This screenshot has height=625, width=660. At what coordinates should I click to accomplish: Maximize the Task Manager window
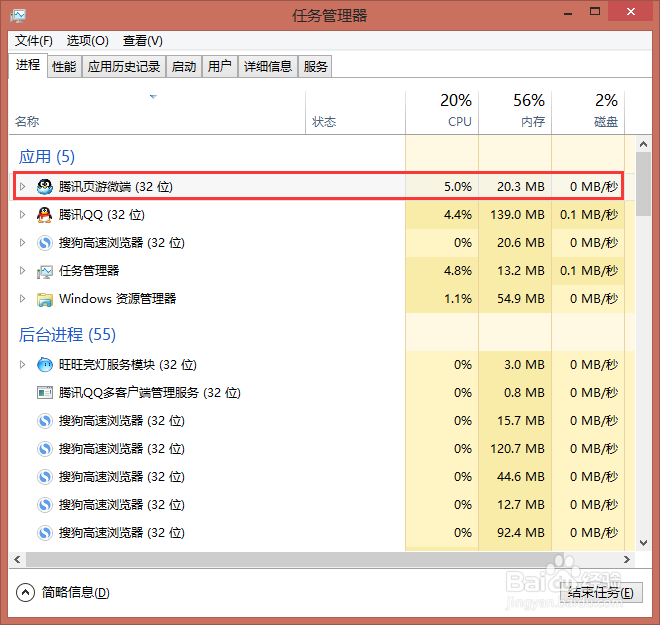click(x=595, y=12)
